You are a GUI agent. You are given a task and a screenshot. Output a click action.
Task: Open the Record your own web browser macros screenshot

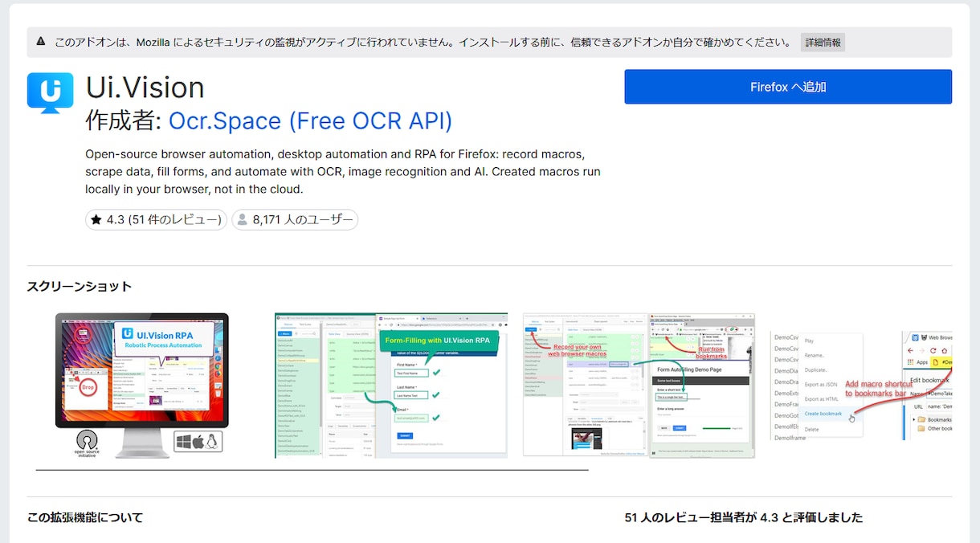pyautogui.click(x=639, y=386)
